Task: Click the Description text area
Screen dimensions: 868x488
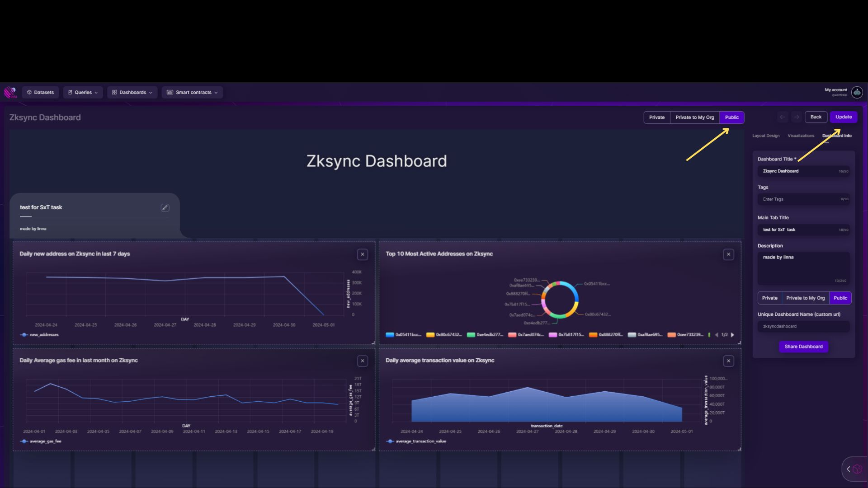Action: pos(804,268)
